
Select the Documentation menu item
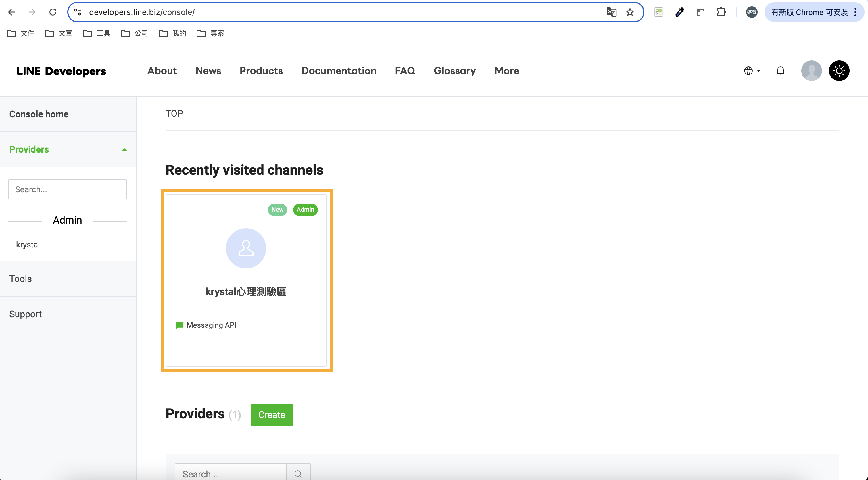pos(339,70)
